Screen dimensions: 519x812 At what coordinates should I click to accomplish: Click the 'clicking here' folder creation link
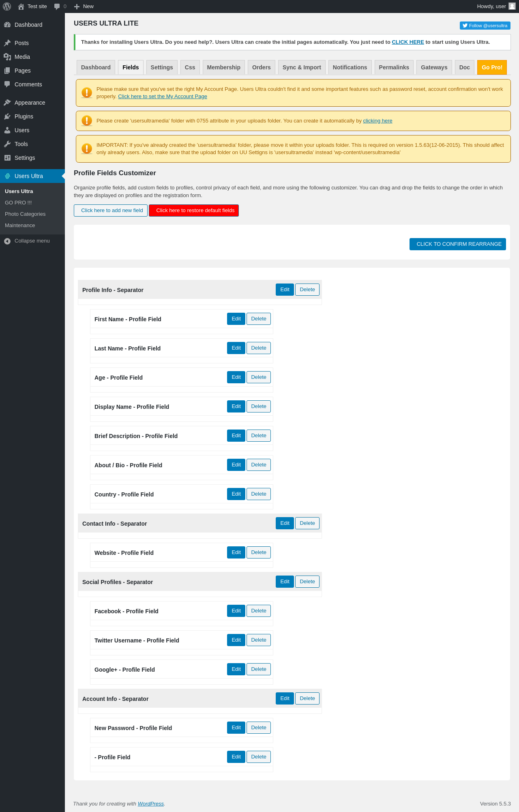click(377, 121)
